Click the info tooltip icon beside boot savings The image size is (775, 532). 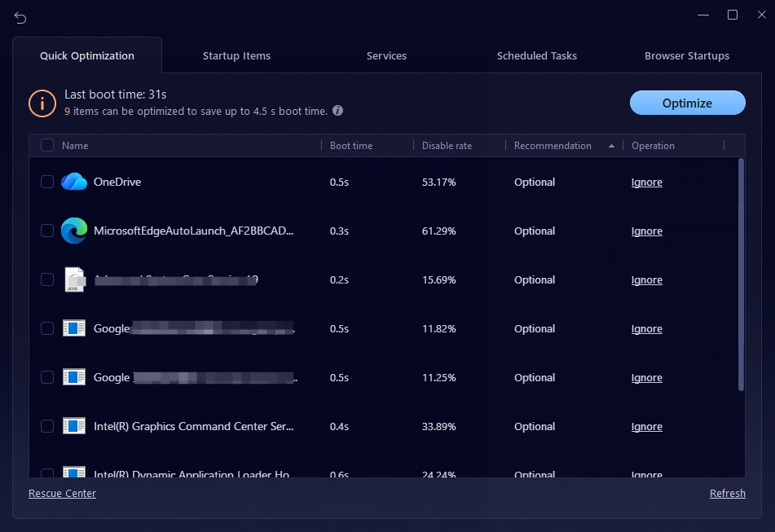tap(337, 111)
